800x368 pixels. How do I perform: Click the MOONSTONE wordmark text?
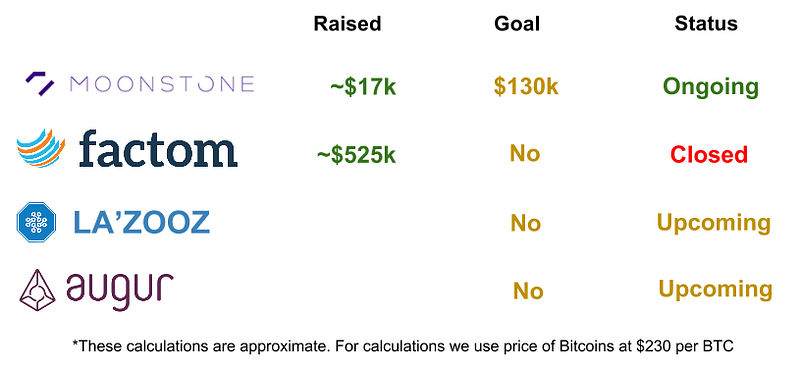coord(162,84)
